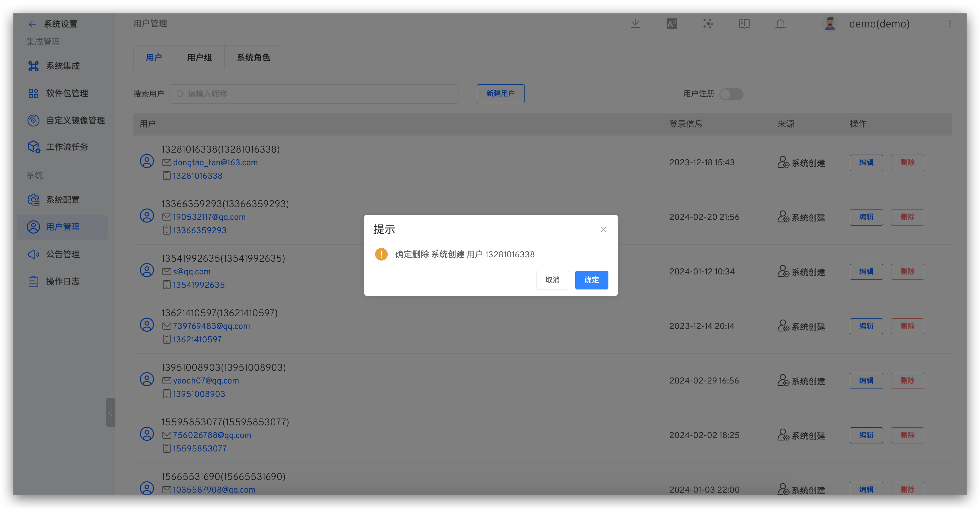Viewport: 980px width, 508px height.
Task: Close the 提示 dialog with X
Action: pyautogui.click(x=603, y=229)
